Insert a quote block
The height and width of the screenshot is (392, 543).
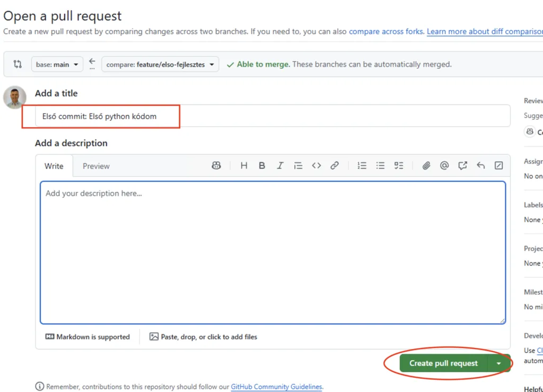click(x=298, y=165)
